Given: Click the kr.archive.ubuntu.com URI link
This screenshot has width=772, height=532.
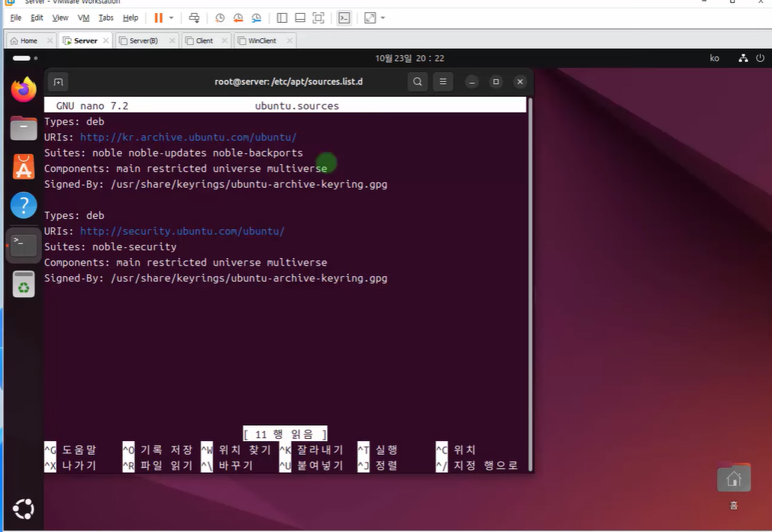Looking at the screenshot, I should pos(188,137).
